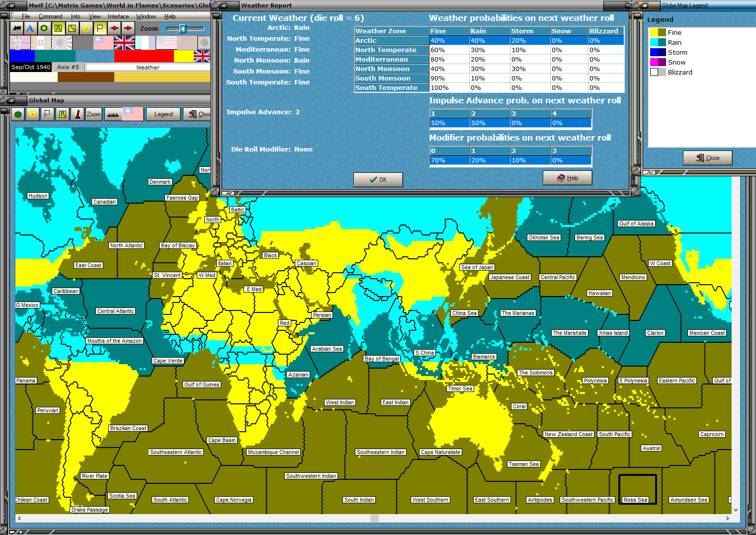Image resolution: width=756 pixels, height=535 pixels.
Task: Open the Interface menu
Action: tap(118, 16)
